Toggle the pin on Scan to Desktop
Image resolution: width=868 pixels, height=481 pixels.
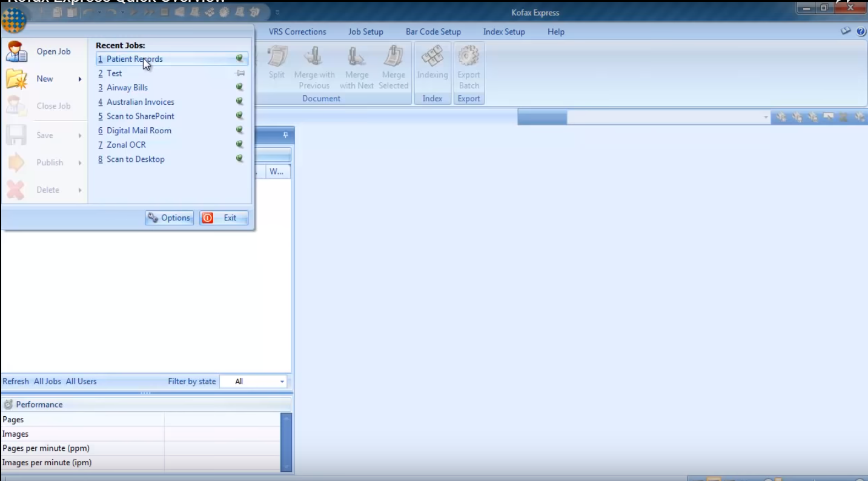(x=239, y=159)
